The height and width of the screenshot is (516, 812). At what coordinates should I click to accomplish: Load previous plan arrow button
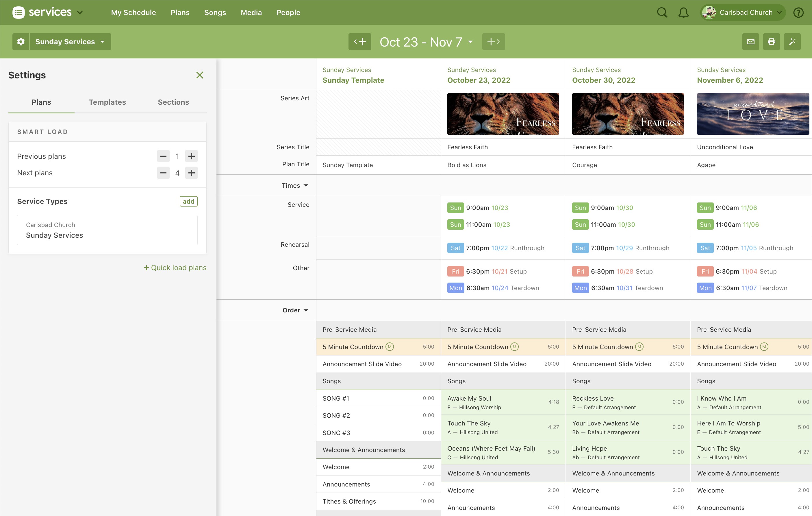359,42
